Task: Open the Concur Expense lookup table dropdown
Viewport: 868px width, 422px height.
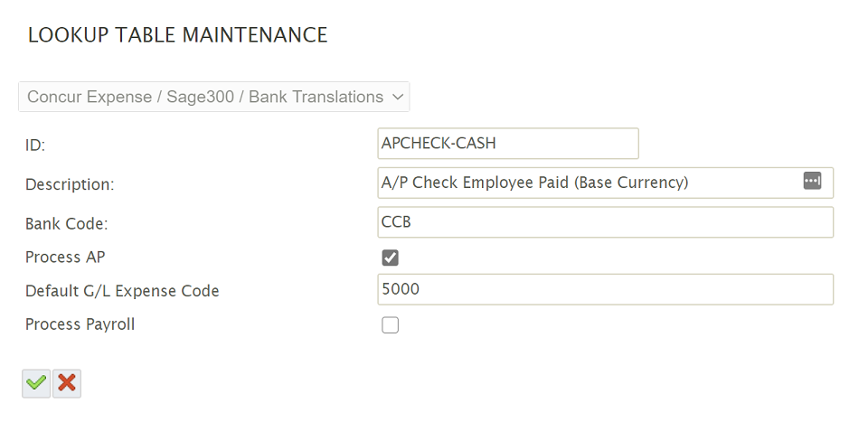Action: (x=213, y=97)
